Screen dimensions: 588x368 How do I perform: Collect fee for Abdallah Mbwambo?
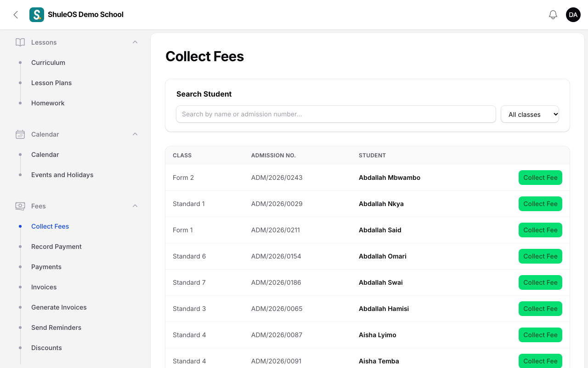coord(540,178)
